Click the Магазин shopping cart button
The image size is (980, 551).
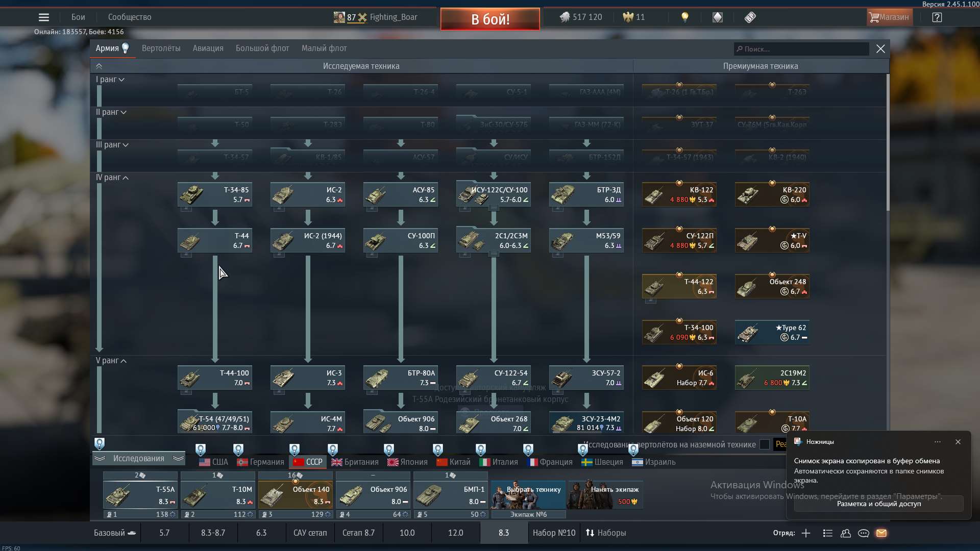tap(889, 17)
